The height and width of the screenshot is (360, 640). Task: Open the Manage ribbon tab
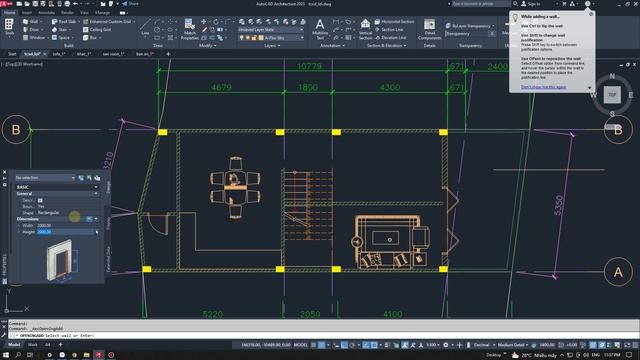102,13
